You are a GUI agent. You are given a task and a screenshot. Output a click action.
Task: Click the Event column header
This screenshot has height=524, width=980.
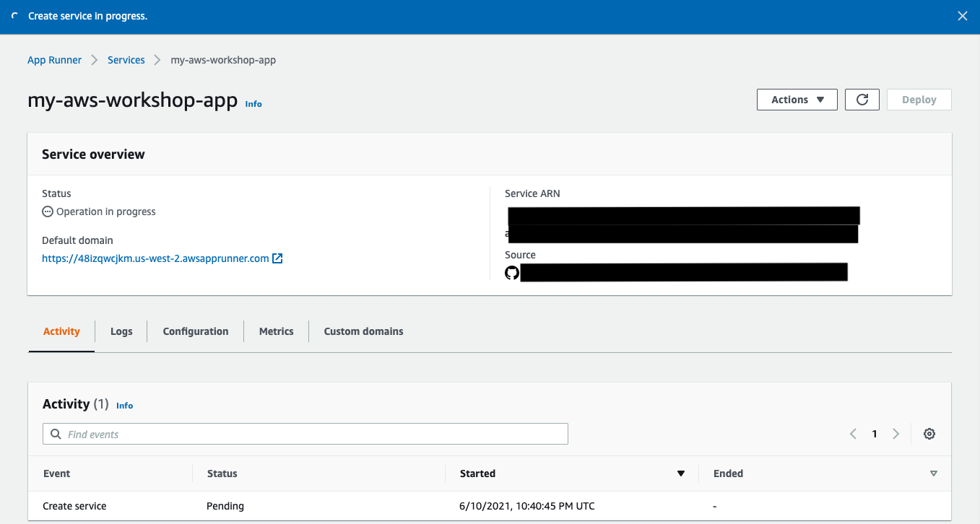(x=56, y=473)
